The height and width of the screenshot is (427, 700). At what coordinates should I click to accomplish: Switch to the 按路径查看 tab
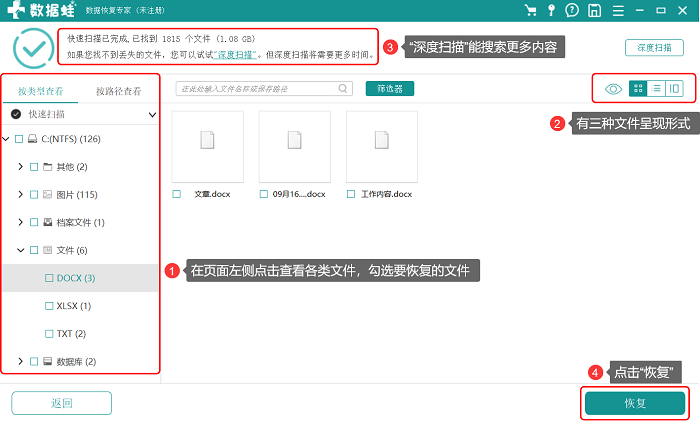118,91
